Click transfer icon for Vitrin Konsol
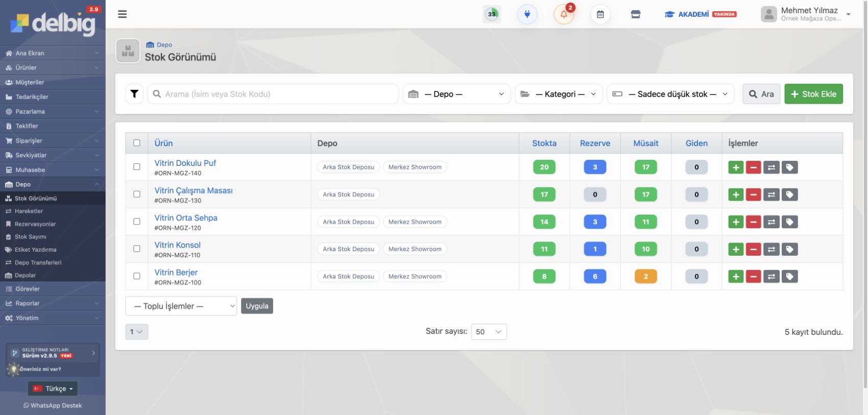The height and width of the screenshot is (415, 868). (771, 249)
